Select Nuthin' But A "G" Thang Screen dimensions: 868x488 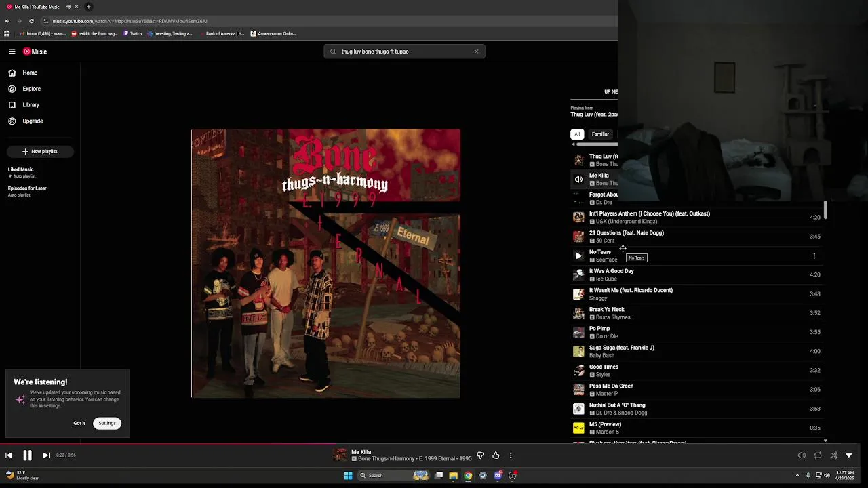(698, 409)
